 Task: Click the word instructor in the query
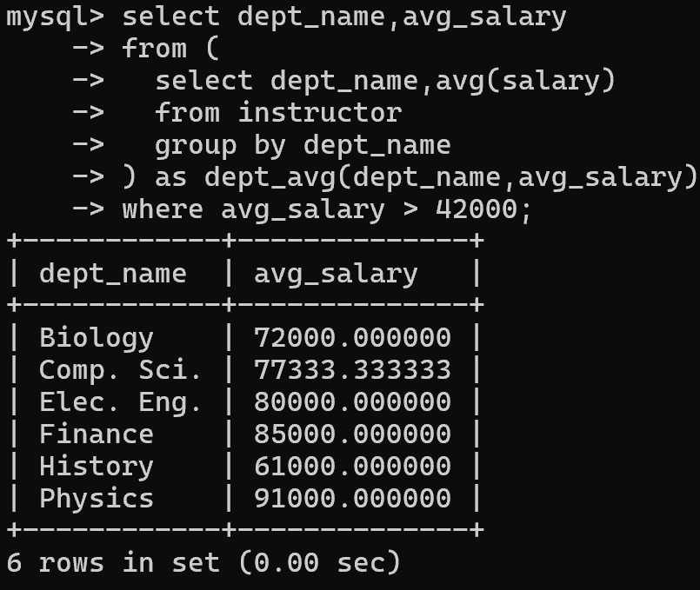(x=320, y=113)
